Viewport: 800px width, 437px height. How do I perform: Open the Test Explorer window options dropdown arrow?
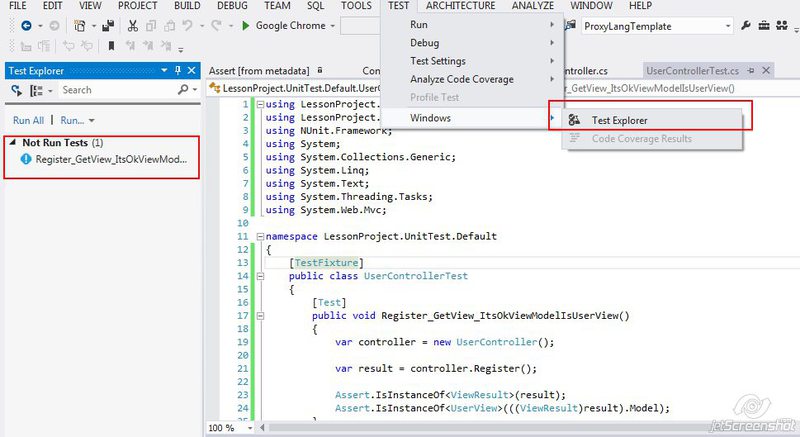pyautogui.click(x=164, y=70)
